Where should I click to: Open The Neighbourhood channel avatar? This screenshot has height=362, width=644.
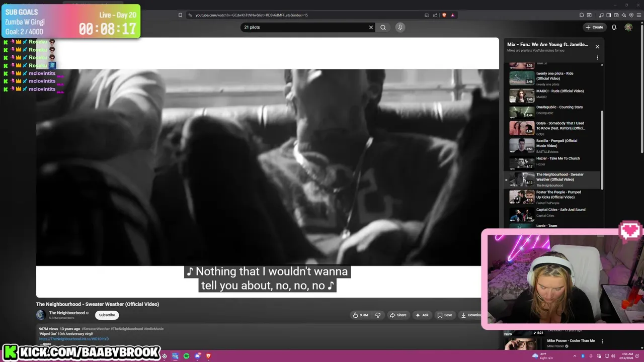(41, 315)
